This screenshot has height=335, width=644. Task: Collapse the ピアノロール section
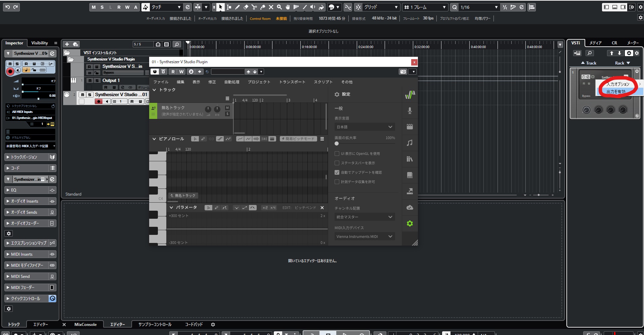154,138
